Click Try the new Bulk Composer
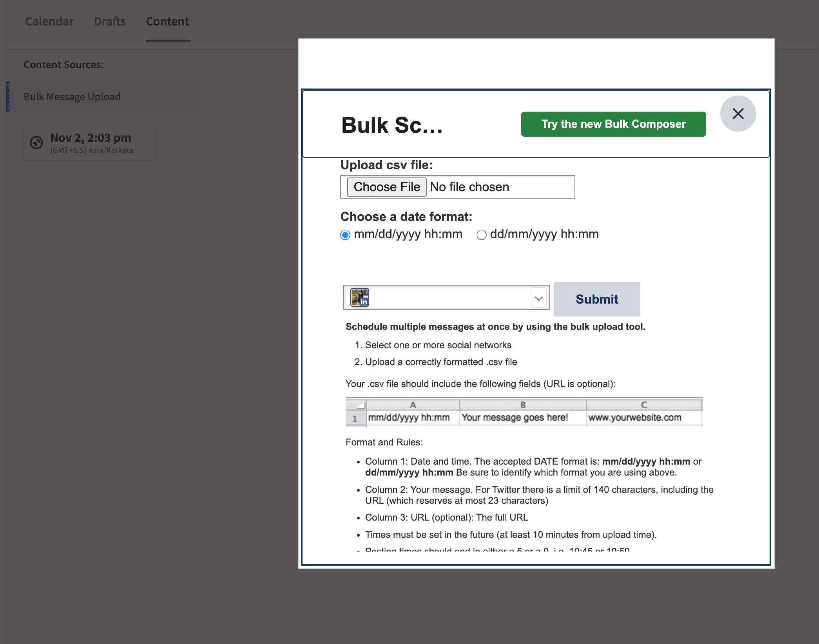 [613, 124]
